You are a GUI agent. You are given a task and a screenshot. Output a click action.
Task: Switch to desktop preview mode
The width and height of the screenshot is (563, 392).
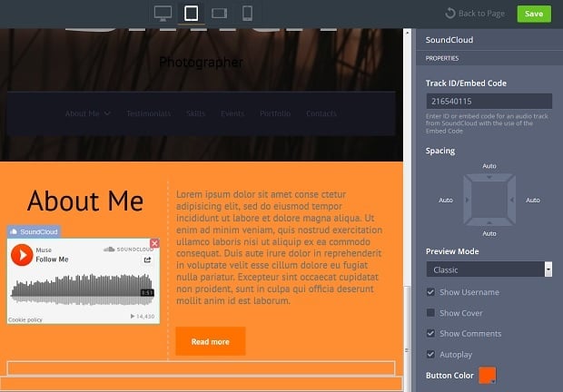[163, 13]
